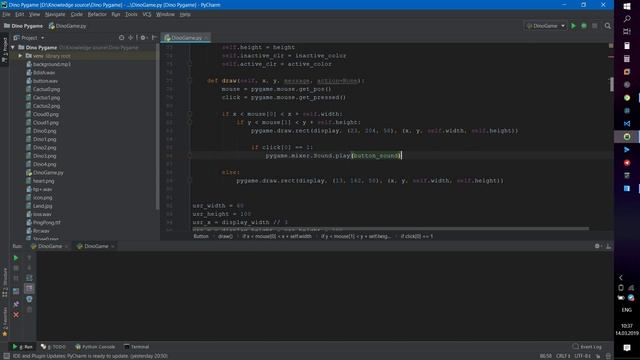Select Cactus0.png in project tree
The height and width of the screenshot is (360, 640).
46,89
